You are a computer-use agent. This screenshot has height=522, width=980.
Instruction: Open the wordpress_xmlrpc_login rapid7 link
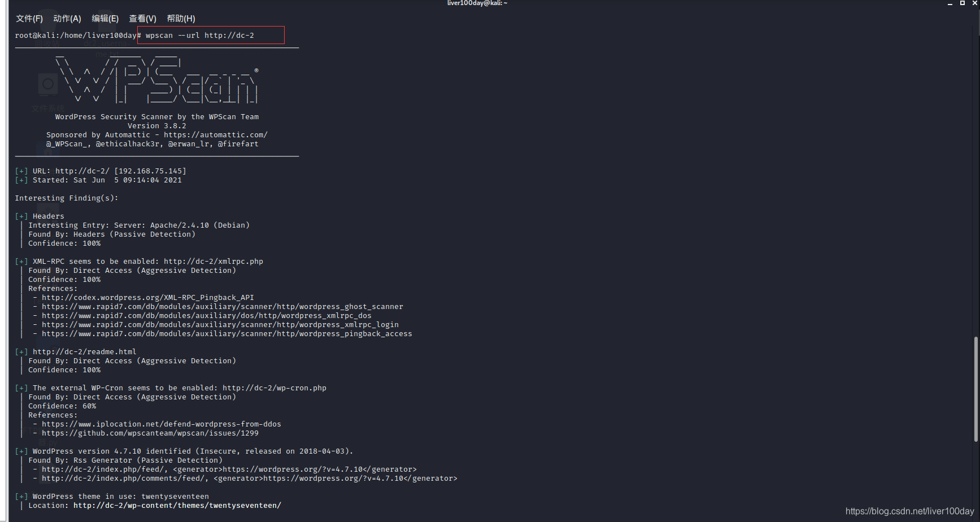(220, 324)
